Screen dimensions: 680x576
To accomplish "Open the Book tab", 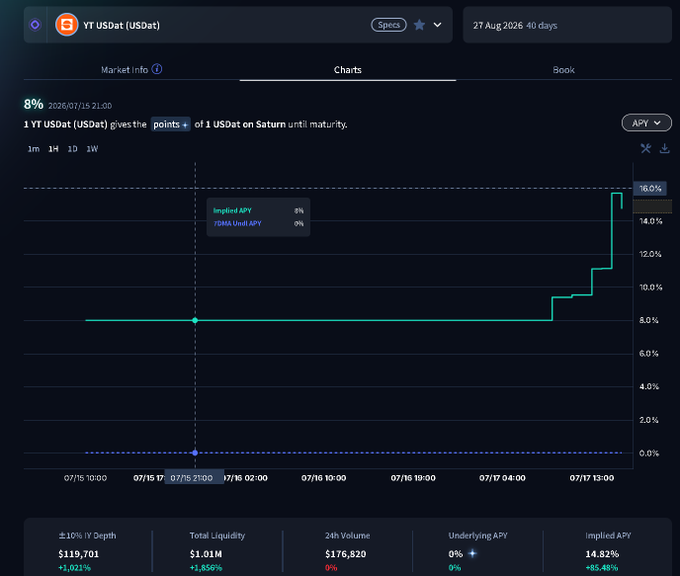I will pos(563,70).
